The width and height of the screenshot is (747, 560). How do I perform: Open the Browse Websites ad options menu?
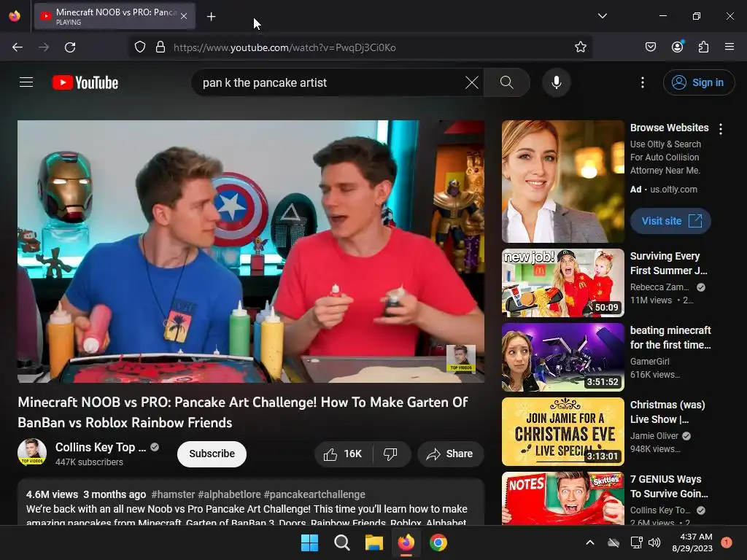coord(721,129)
